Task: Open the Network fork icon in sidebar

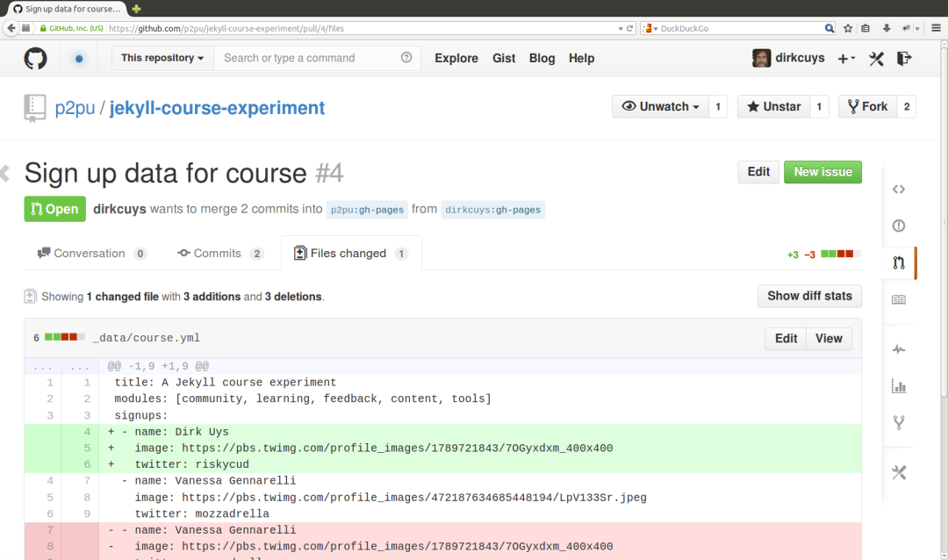Action: pyautogui.click(x=898, y=422)
